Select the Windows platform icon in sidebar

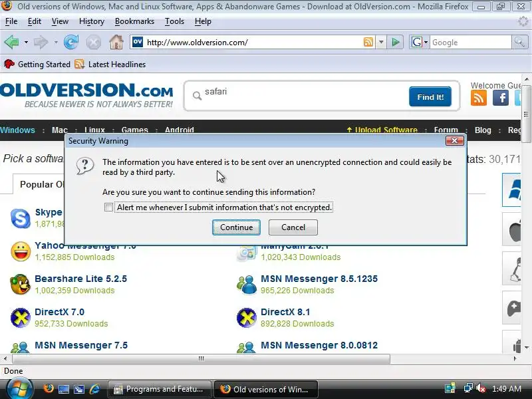pos(511,190)
